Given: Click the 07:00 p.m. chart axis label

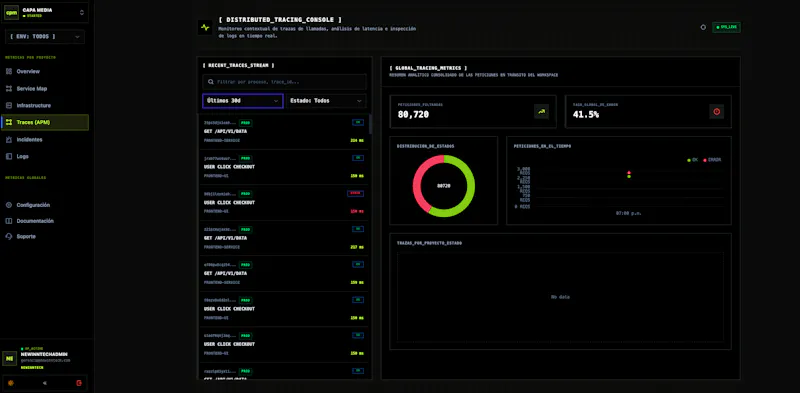Looking at the screenshot, I should tap(629, 213).
